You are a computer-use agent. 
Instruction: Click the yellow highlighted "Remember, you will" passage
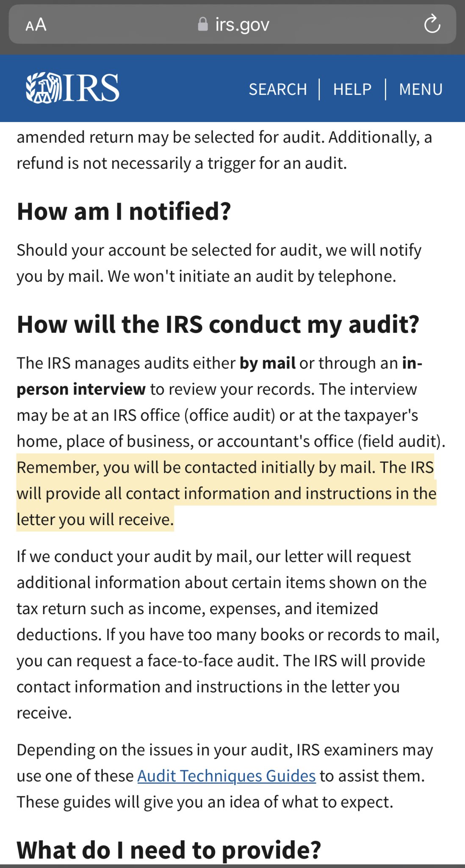point(225,493)
